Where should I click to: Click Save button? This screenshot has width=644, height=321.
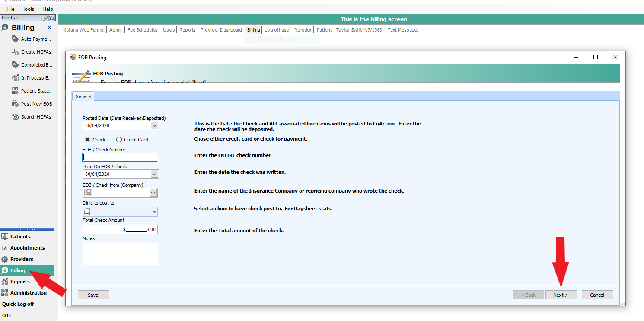point(93,295)
